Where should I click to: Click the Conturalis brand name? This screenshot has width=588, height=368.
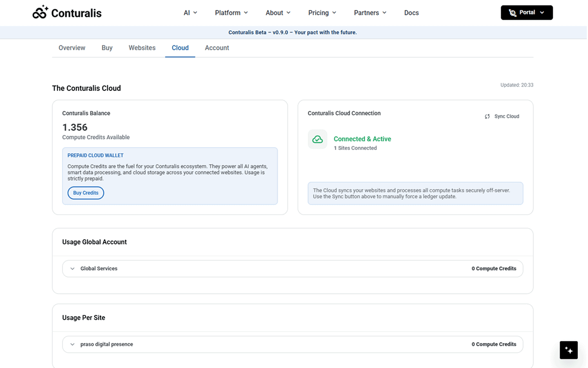[76, 13]
